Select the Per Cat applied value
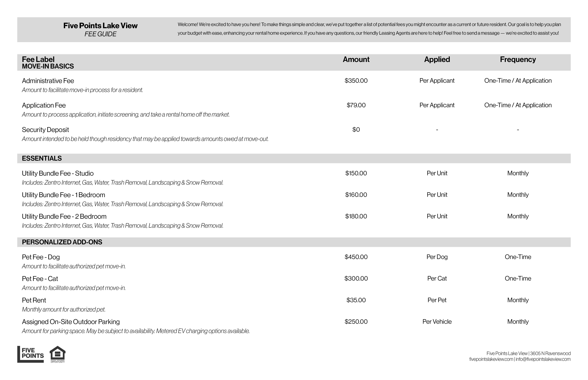The width and height of the screenshot is (588, 380). coord(437,279)
